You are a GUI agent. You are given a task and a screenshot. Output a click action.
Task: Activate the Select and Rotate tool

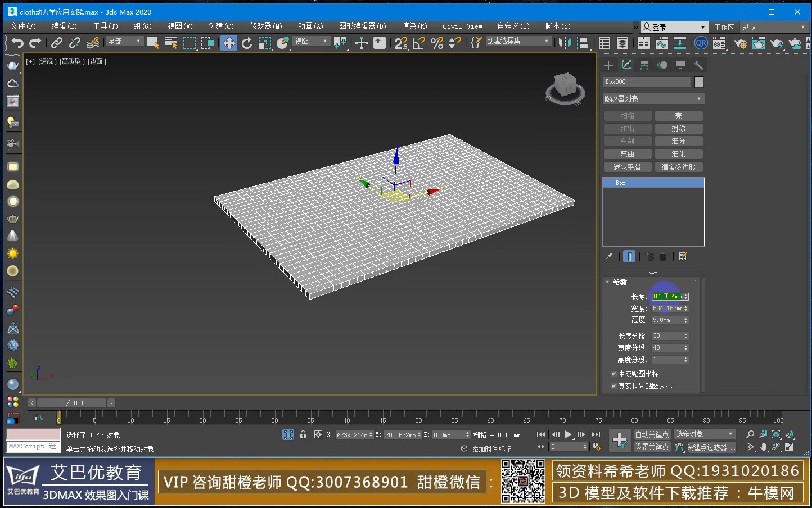(x=247, y=43)
